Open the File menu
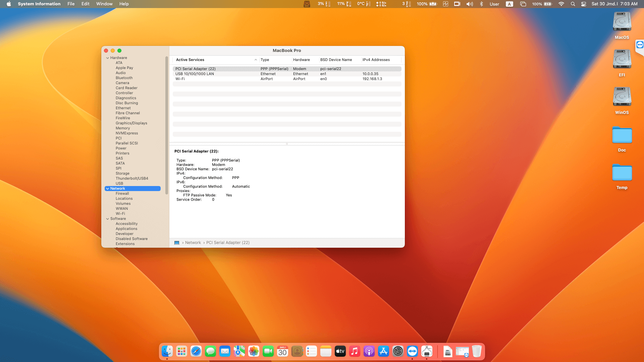The width and height of the screenshot is (644, 362). pyautogui.click(x=71, y=4)
